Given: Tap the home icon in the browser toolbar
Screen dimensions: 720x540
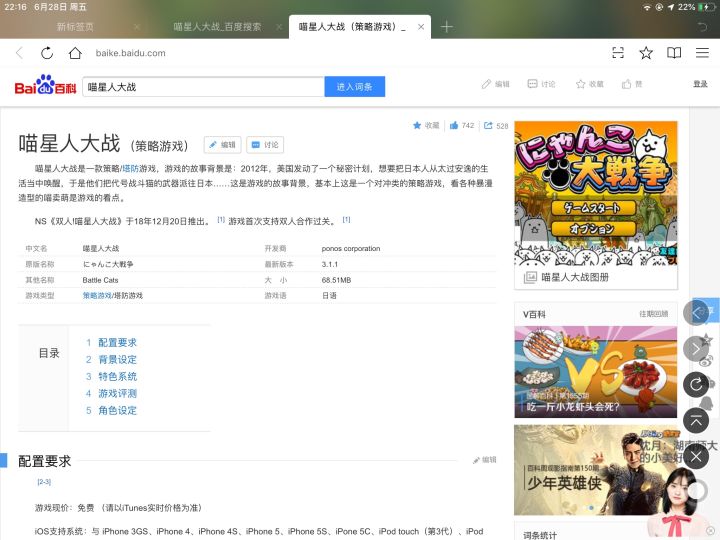Looking at the screenshot, I should tap(75, 53).
